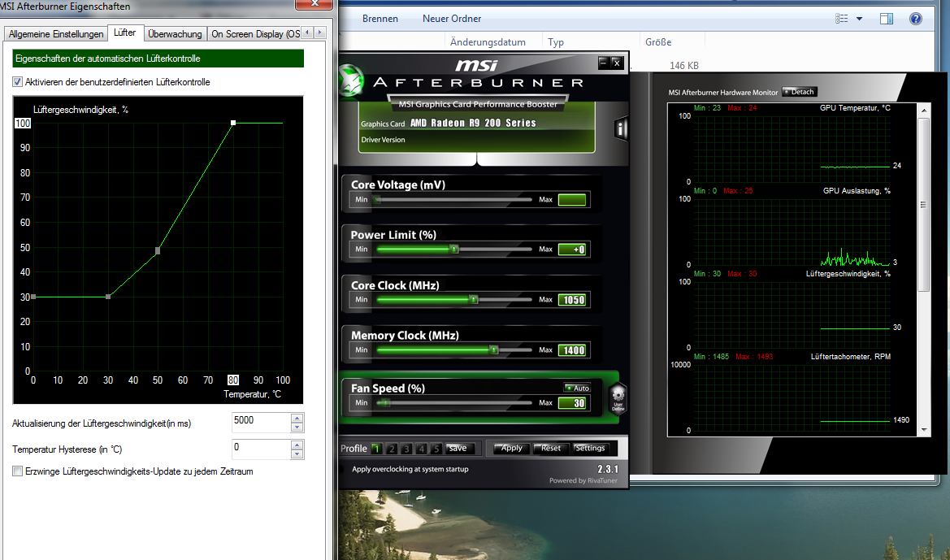Click the Core Clock slider handle
This screenshot has height=560, width=950.
[474, 299]
